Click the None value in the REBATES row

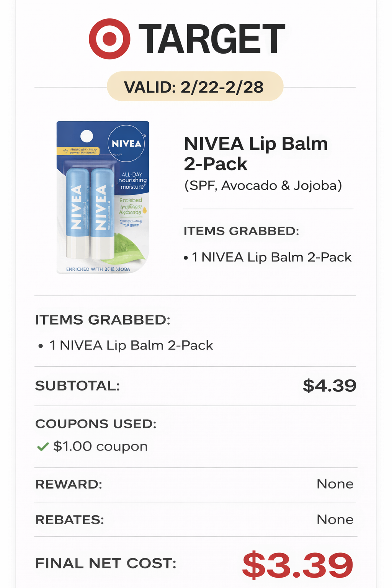click(335, 520)
